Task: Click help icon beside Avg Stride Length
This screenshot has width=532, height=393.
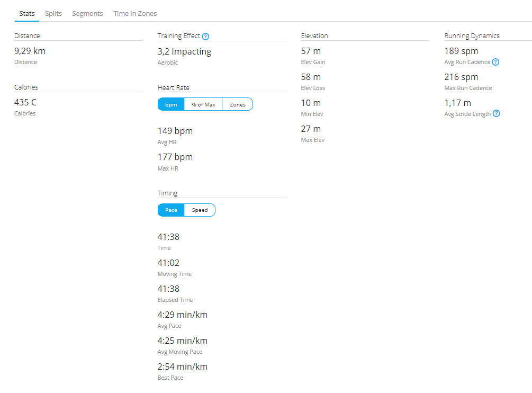Action: tap(496, 114)
